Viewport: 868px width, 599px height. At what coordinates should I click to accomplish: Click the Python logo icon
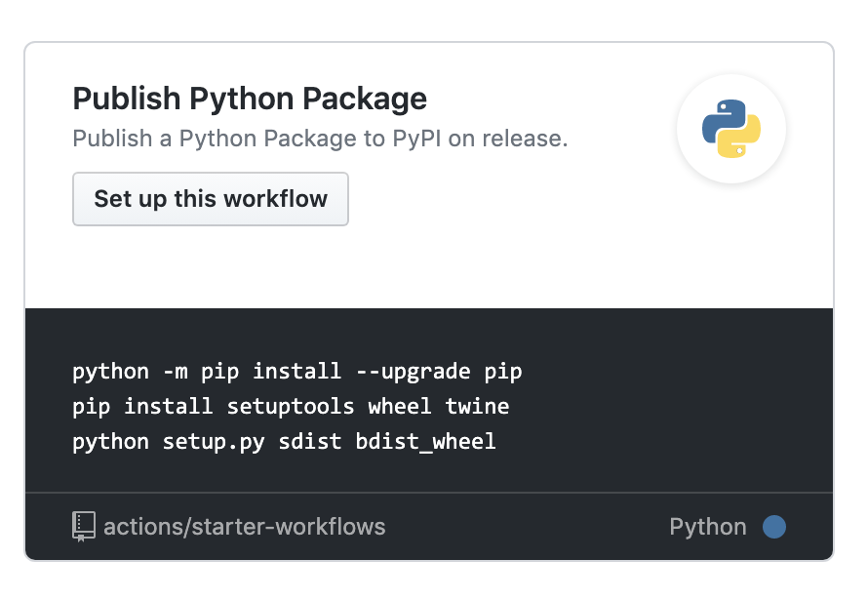coord(731,129)
